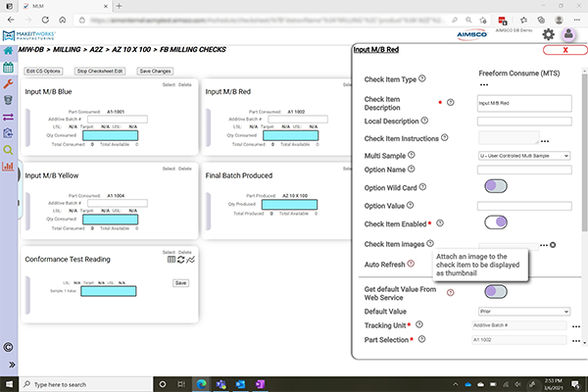Click red help icon next to Auto Refresh
The image size is (588, 392).
click(x=411, y=264)
